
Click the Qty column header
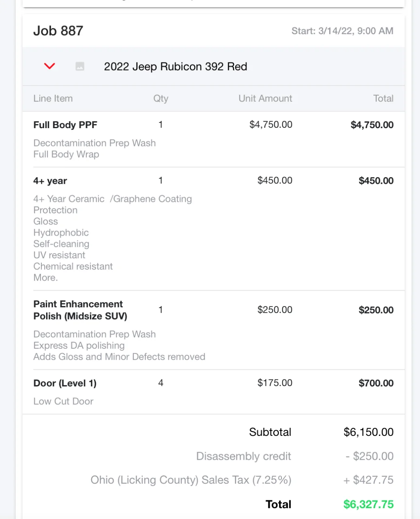(160, 99)
